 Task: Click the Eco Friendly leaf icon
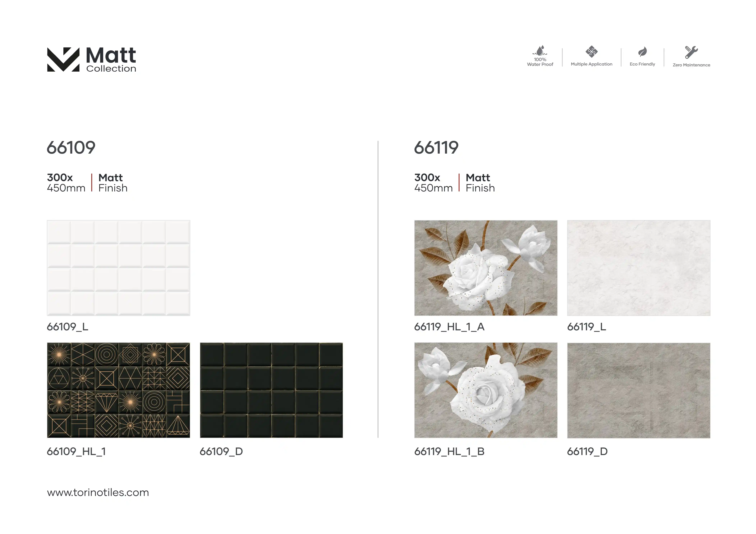(642, 52)
